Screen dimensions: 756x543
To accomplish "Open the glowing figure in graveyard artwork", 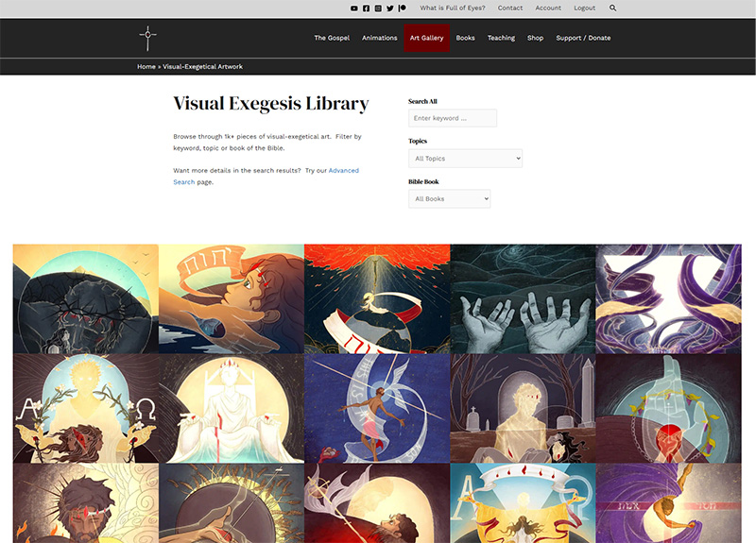I will (524, 409).
